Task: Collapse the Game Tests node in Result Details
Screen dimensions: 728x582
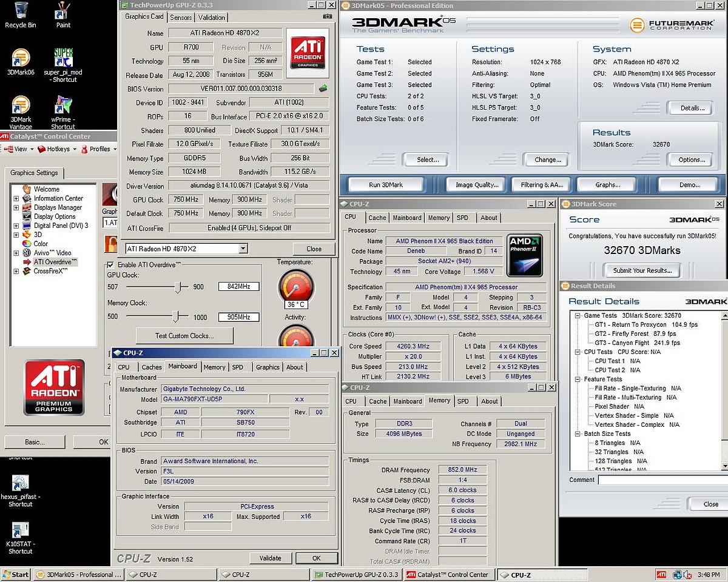Action: pyautogui.click(x=578, y=315)
